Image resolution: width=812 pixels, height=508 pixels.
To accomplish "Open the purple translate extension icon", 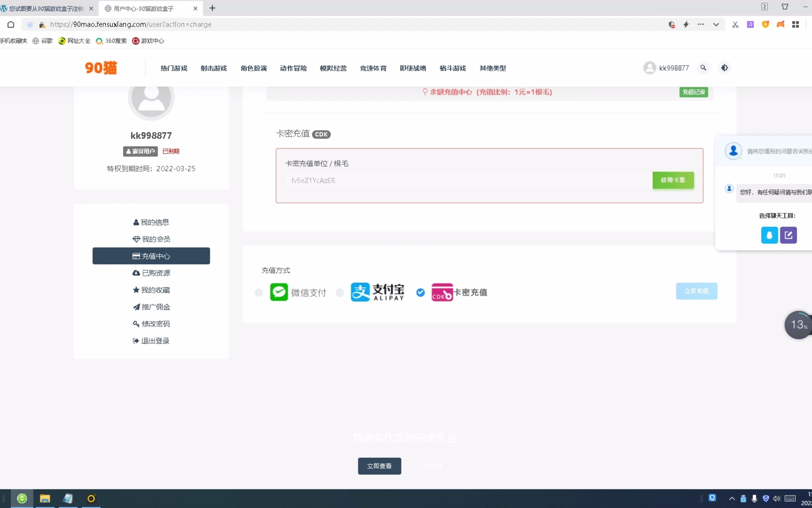I will click(750, 24).
